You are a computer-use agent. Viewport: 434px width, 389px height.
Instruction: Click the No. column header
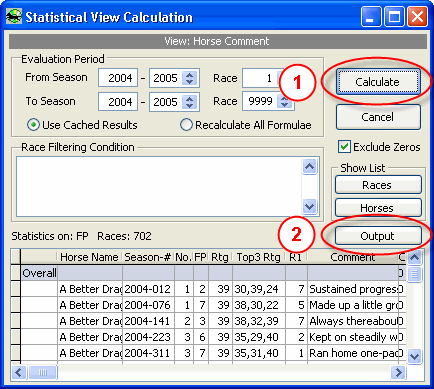click(184, 257)
